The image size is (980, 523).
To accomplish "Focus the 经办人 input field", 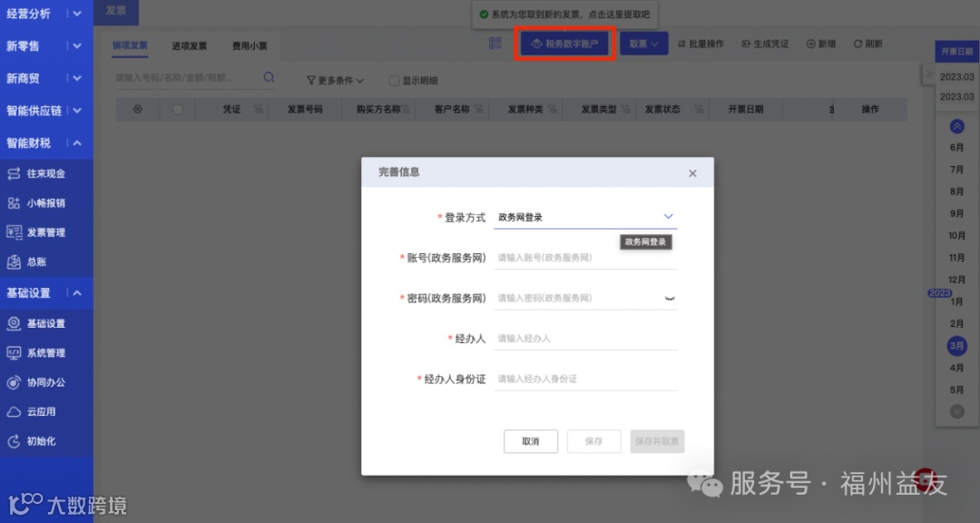I will (585, 339).
